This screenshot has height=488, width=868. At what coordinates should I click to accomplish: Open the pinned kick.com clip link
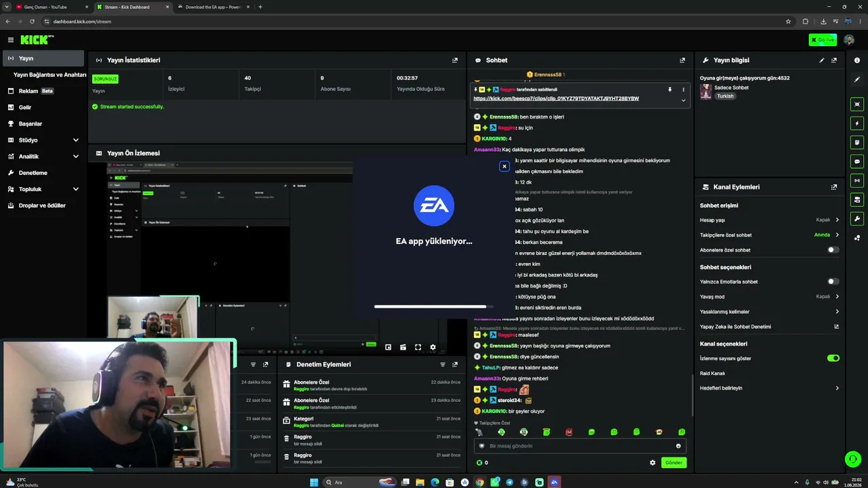coord(556,99)
